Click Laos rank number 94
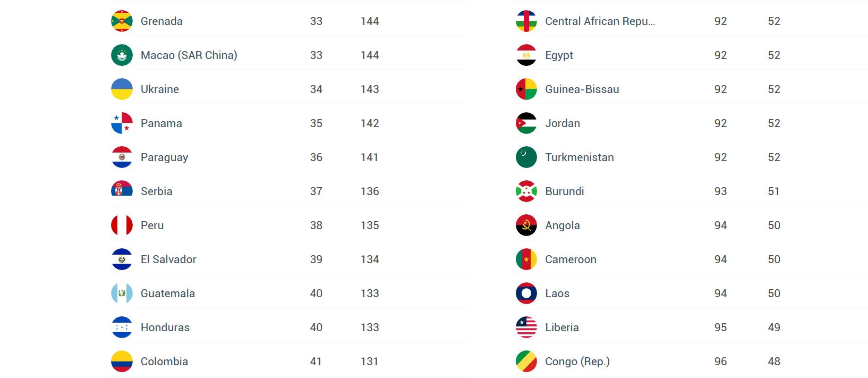Viewport: 868px width, 378px height. point(720,293)
